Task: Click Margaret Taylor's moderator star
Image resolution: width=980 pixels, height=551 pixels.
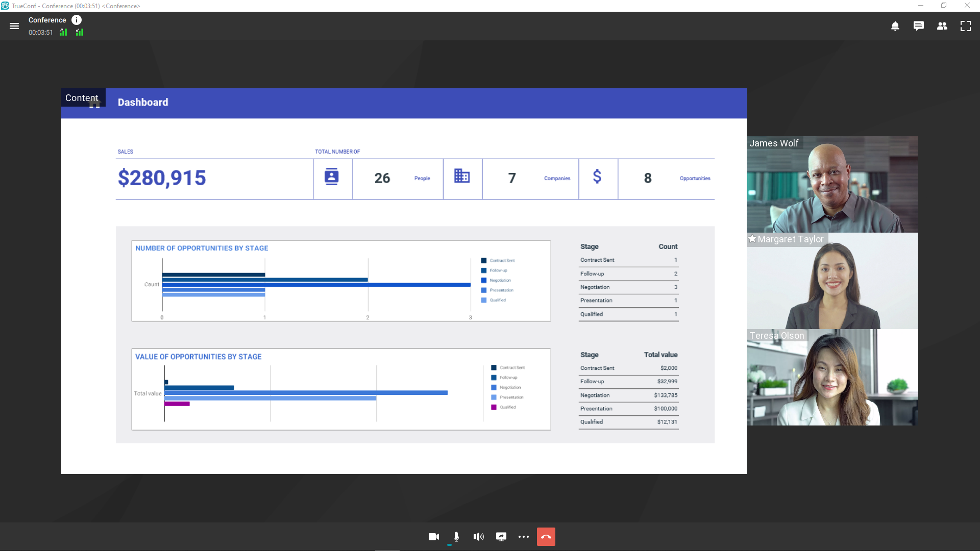Action: (752, 238)
